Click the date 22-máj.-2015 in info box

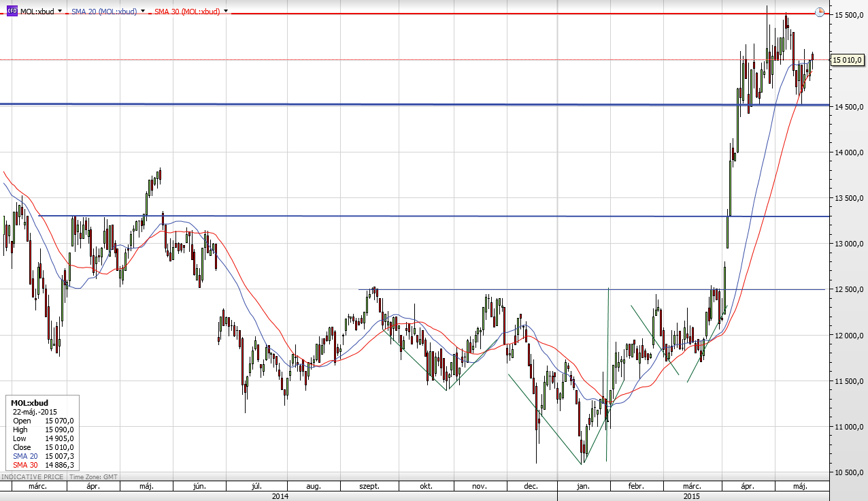click(x=35, y=411)
